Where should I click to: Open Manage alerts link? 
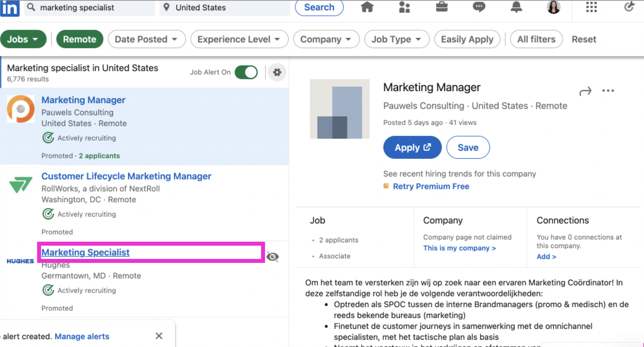(82, 336)
